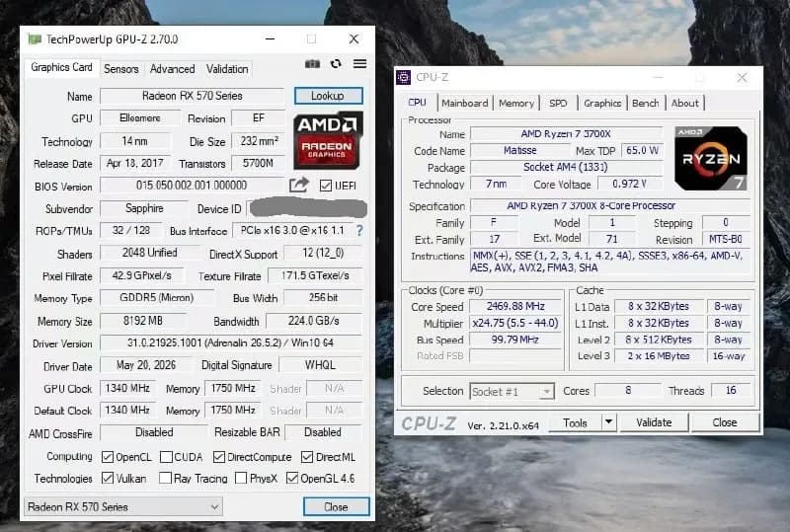Screen dimensions: 790x532
Task: Click the Multiplier value x24.75
Action: click(x=515, y=323)
